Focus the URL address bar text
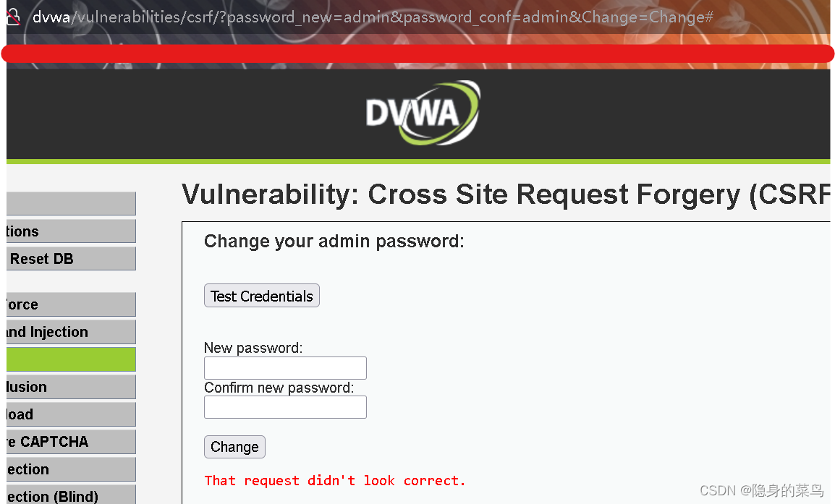Screen dimensions: 835x504 [x=373, y=17]
